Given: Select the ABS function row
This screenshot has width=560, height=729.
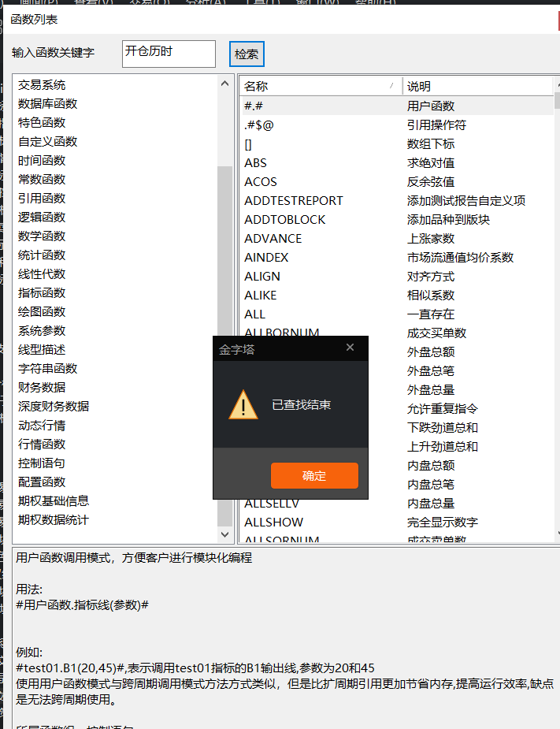Looking at the screenshot, I should (397, 163).
